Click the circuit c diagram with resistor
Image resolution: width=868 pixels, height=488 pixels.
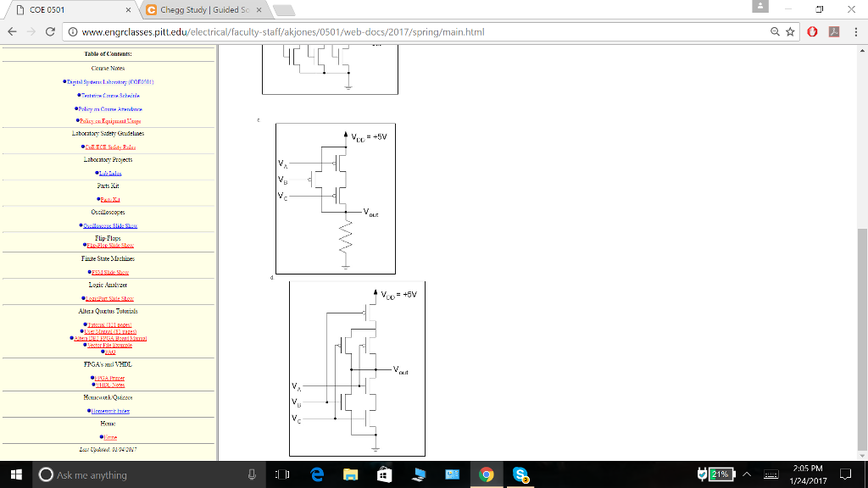click(336, 198)
